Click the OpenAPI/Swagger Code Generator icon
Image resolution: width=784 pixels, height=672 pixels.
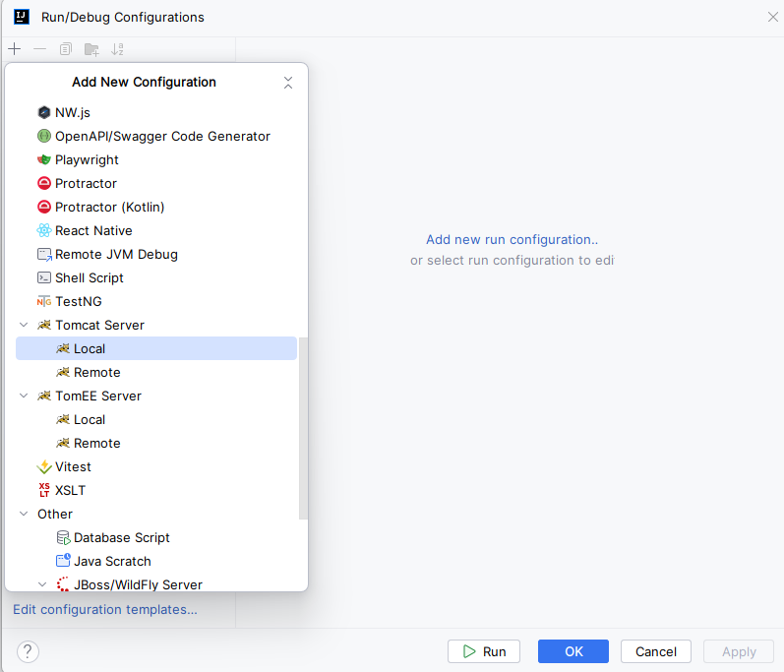(44, 136)
